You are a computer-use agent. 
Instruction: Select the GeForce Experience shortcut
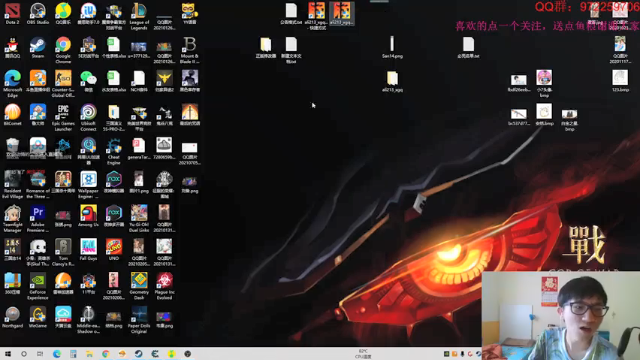(38, 287)
